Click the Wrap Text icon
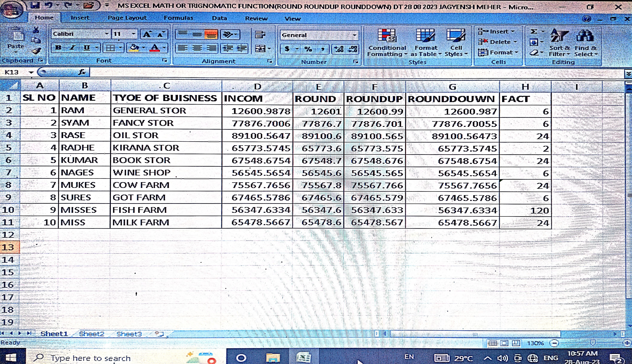The height and width of the screenshot is (364, 632). click(260, 35)
